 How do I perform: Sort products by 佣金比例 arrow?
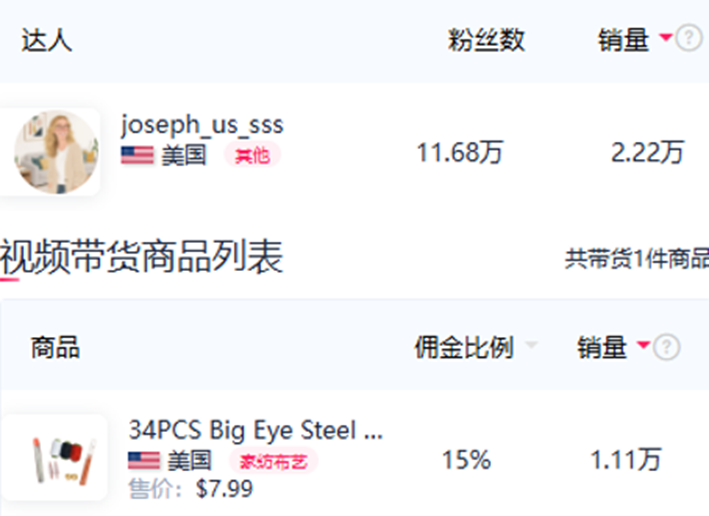click(x=531, y=346)
